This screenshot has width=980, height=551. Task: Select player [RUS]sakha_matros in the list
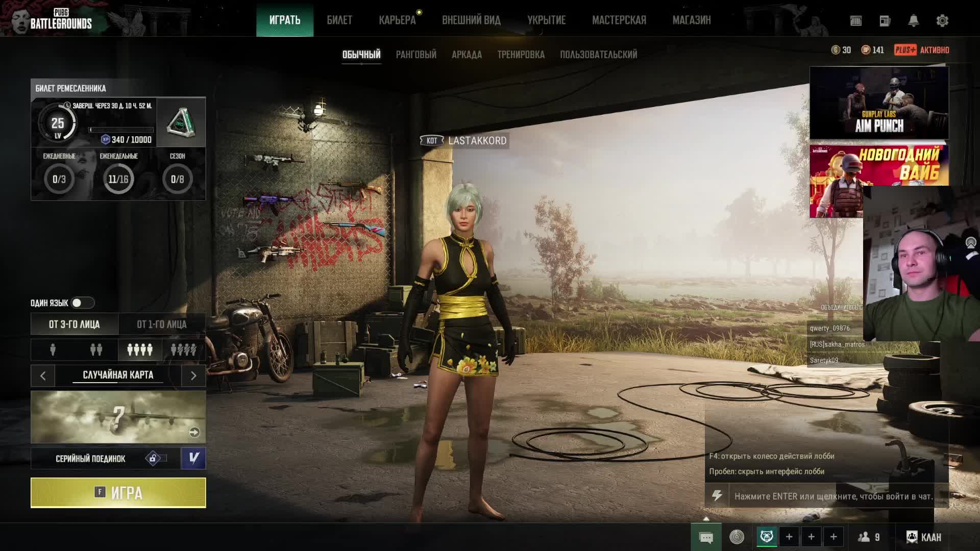(837, 344)
